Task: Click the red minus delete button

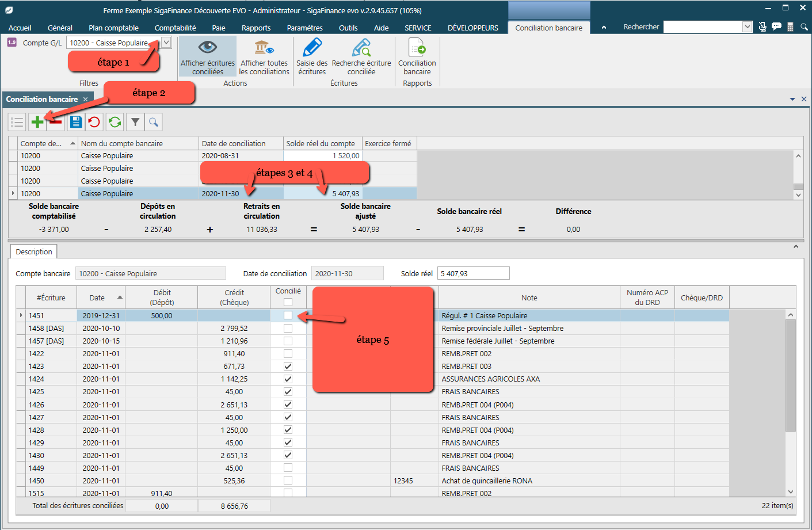Action: point(56,122)
